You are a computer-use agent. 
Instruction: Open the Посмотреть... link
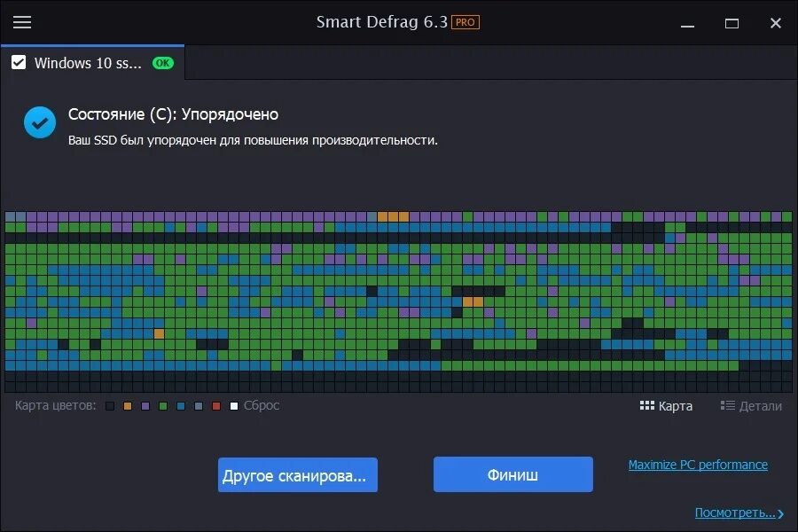point(739,512)
